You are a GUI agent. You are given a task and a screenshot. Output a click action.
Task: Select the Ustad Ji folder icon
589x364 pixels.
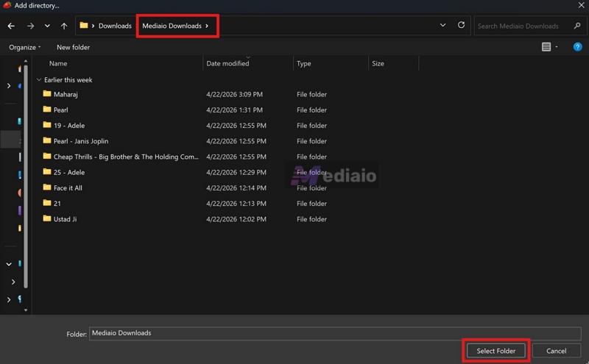point(47,218)
